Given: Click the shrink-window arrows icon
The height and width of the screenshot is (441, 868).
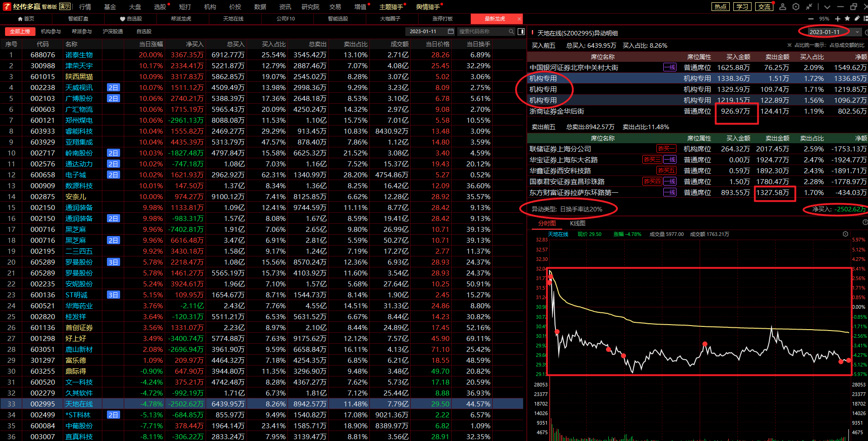Looking at the screenshot, I should tap(809, 6).
